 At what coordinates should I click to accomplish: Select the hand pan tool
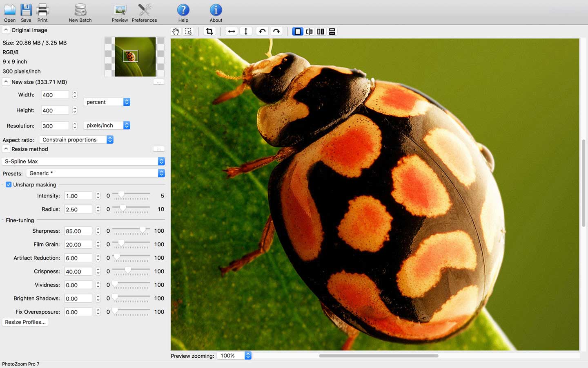click(x=176, y=31)
